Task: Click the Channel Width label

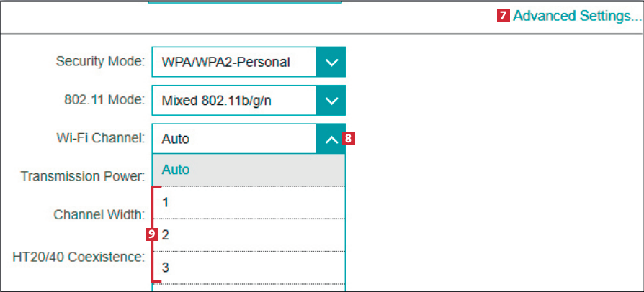Action: pos(99,214)
